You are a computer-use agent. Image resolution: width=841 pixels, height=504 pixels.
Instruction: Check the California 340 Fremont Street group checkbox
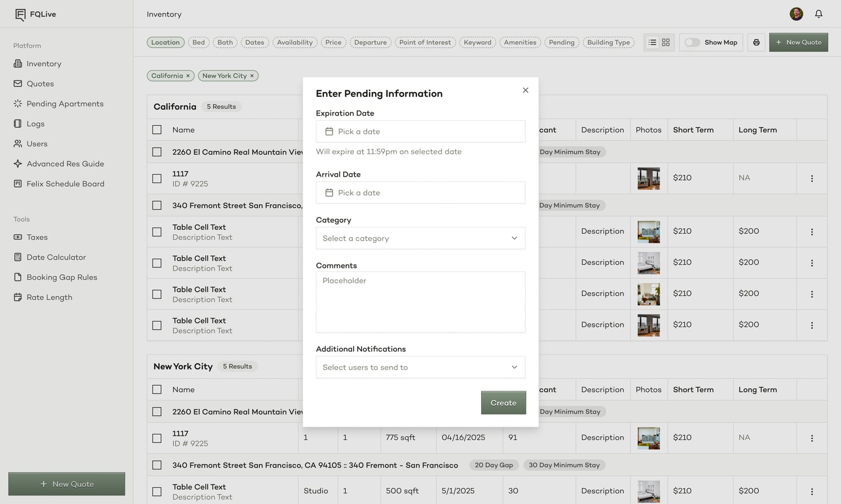[x=157, y=205]
